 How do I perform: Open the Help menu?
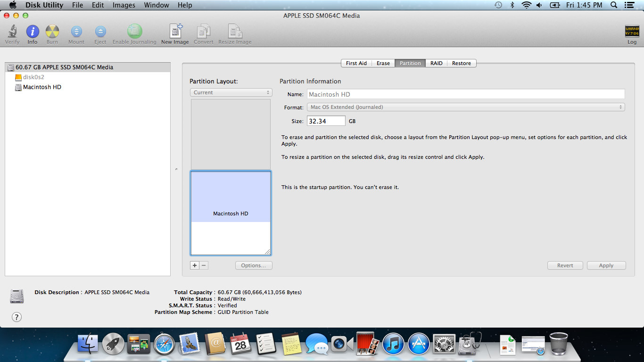coord(185,5)
